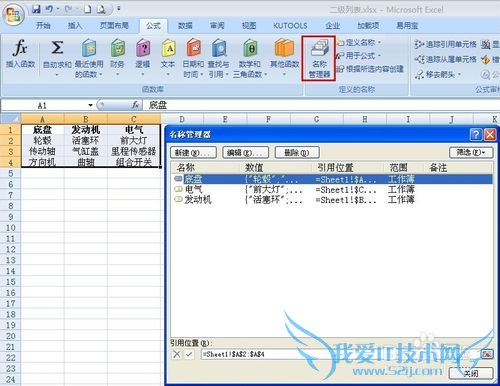Click the Delete (删除) button in Name Manager
The image size is (500, 386).
click(297, 153)
